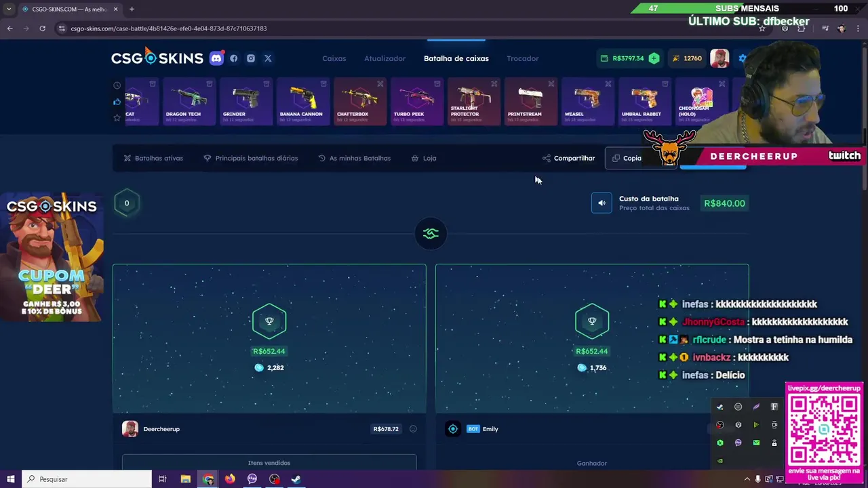
Task: Open the Printstream drop card
Action: [531, 102]
